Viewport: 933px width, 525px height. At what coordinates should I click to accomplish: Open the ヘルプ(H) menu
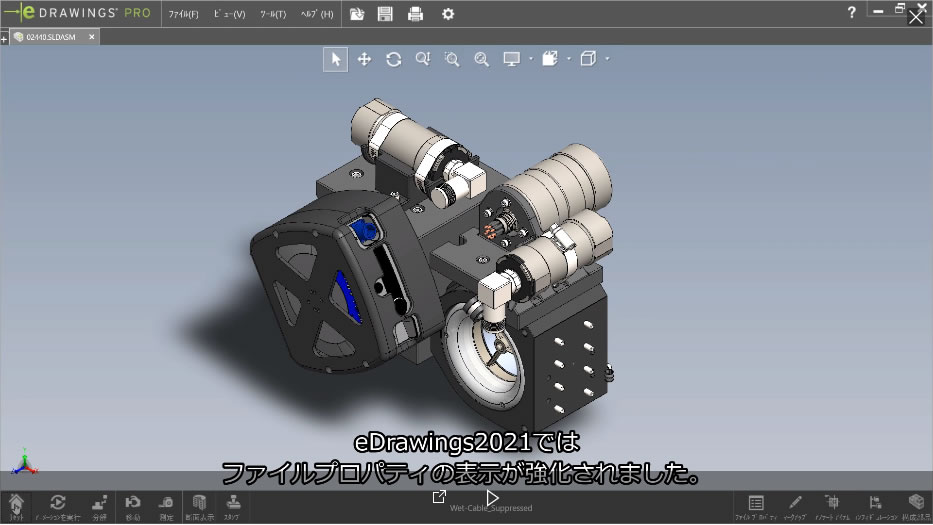tap(317, 14)
